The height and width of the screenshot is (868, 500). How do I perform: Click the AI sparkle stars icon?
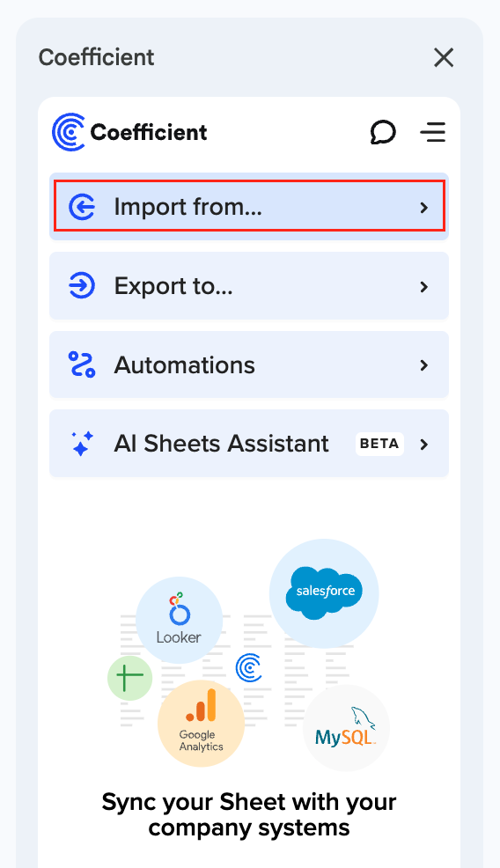tap(82, 444)
